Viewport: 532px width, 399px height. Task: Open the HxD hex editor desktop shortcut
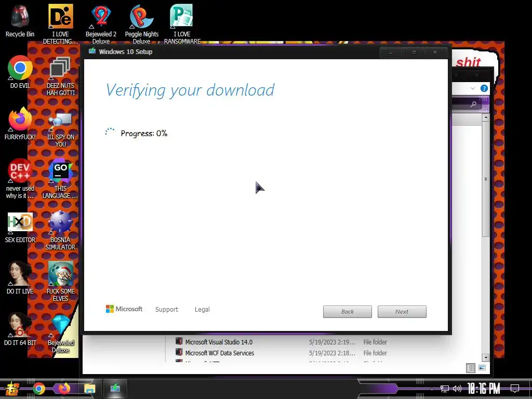(20, 228)
